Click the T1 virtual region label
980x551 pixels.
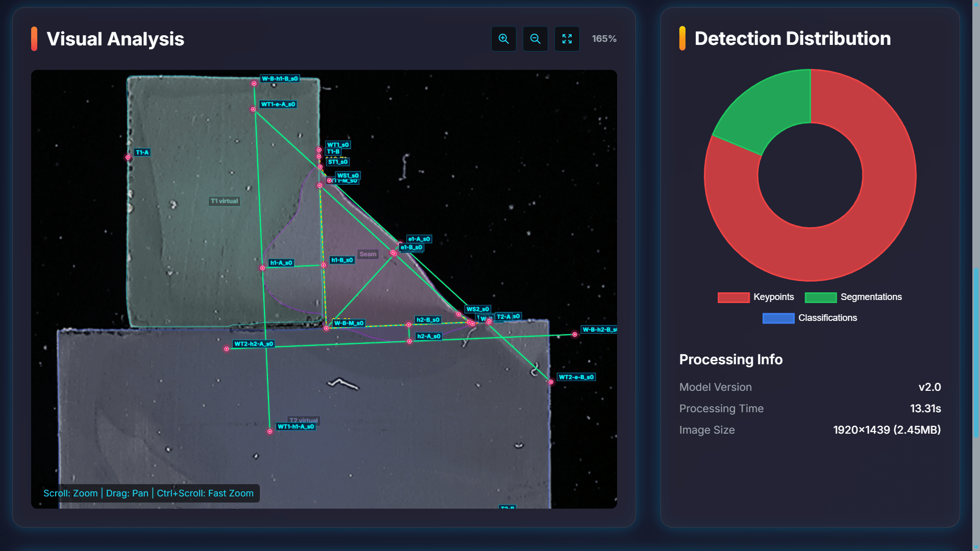(x=224, y=201)
